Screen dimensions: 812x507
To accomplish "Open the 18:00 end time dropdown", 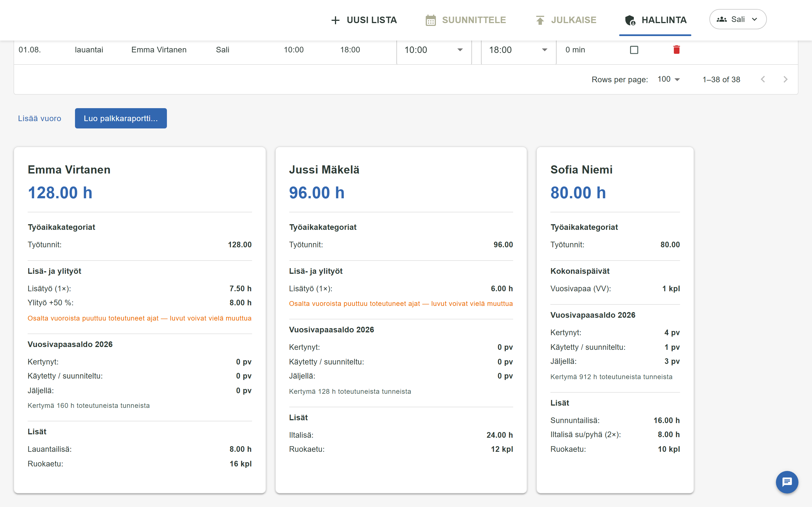I will tap(518, 50).
